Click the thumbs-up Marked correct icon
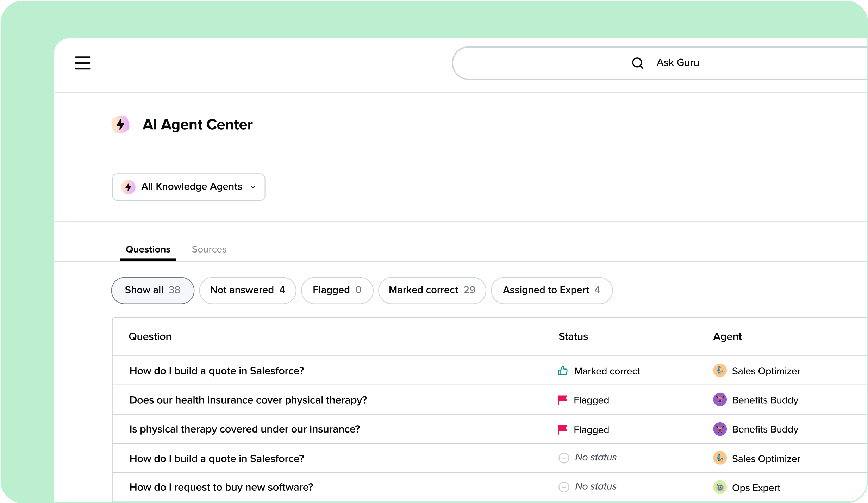 (563, 371)
